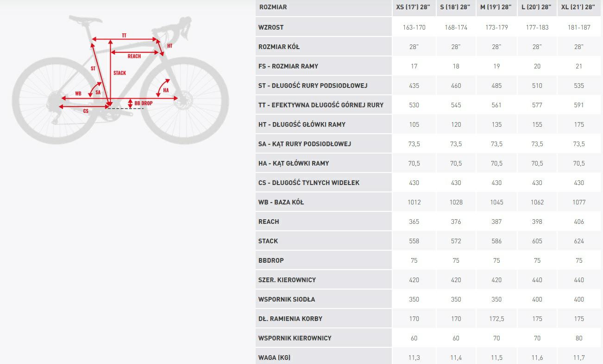Screen dimensions: 603x364
Task: Click the WB label on the rear wheel
Action: click(78, 93)
